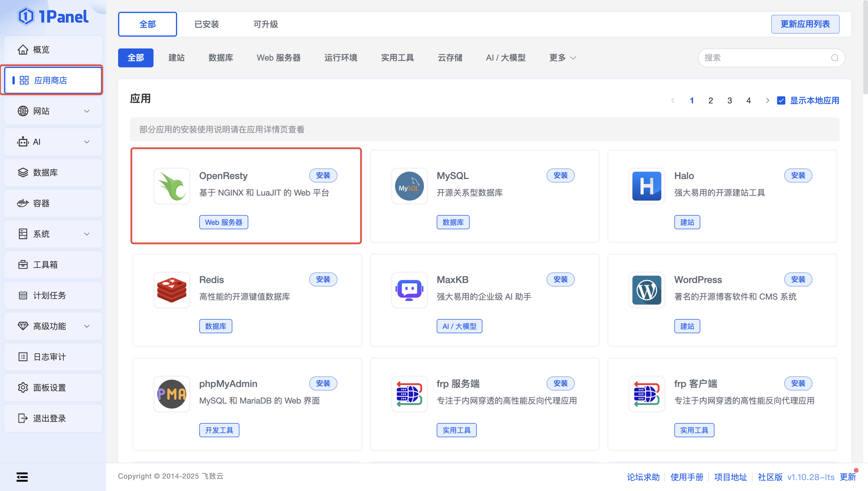Click the 更新应用列表 button
Viewport: 868px width, 491px height.
805,24
